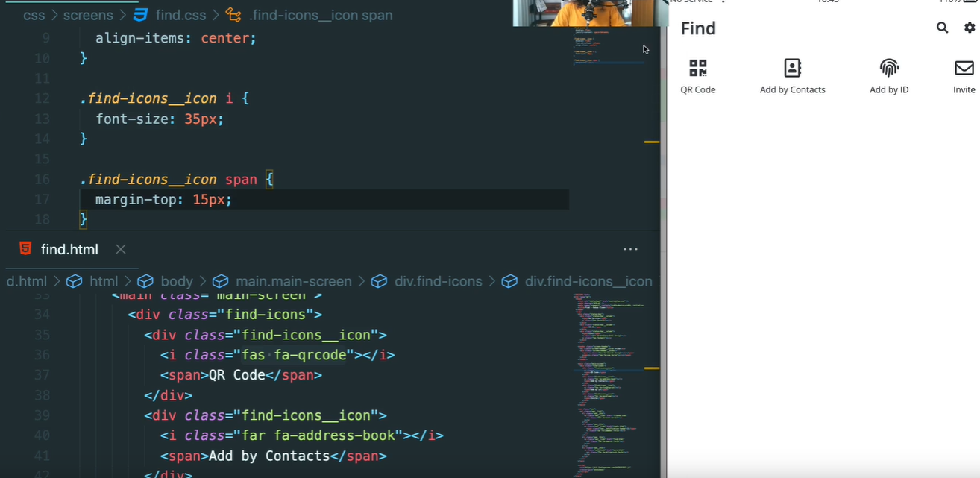Select the main.main-screen breadcrumb
The height and width of the screenshot is (478, 980).
pos(294,281)
